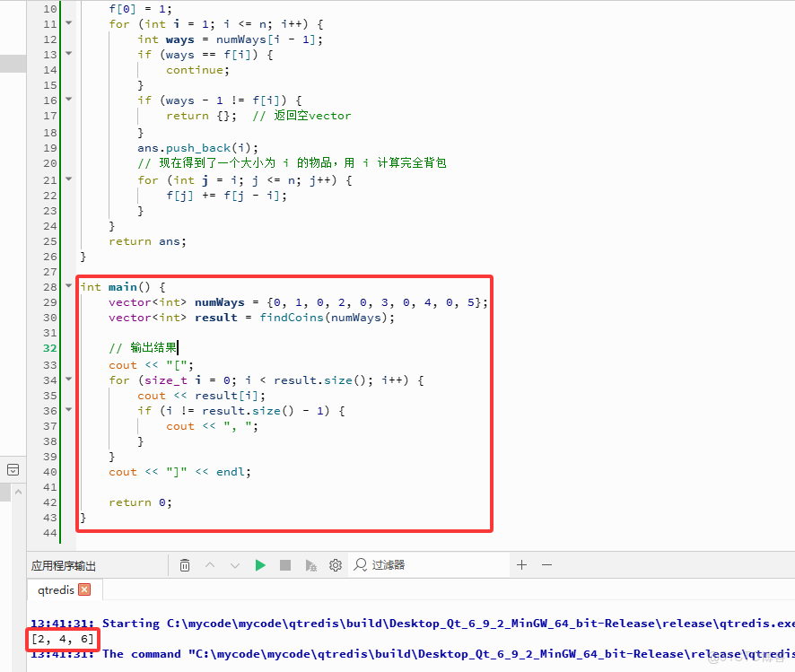The height and width of the screenshot is (672, 795).
Task: Click 'cout << result[i];' on line 35
Action: pyautogui.click(x=201, y=396)
